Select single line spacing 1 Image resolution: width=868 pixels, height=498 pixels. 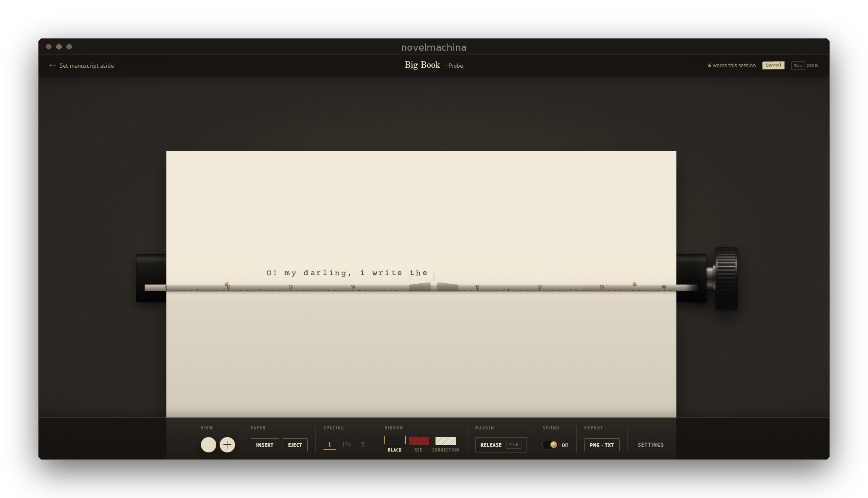click(329, 444)
